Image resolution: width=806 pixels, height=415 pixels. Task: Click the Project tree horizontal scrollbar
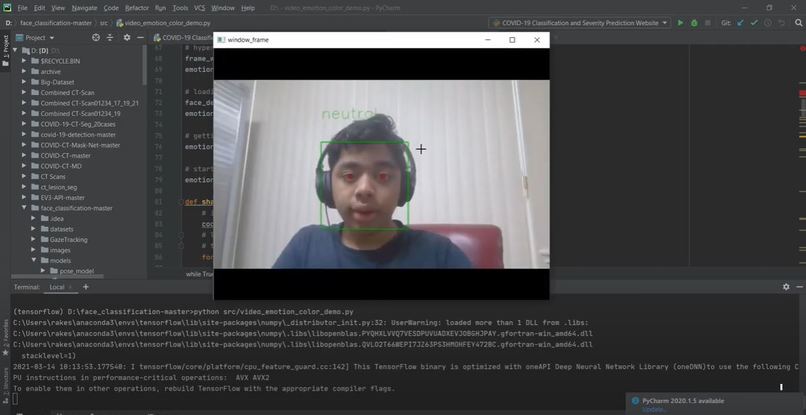point(59,276)
